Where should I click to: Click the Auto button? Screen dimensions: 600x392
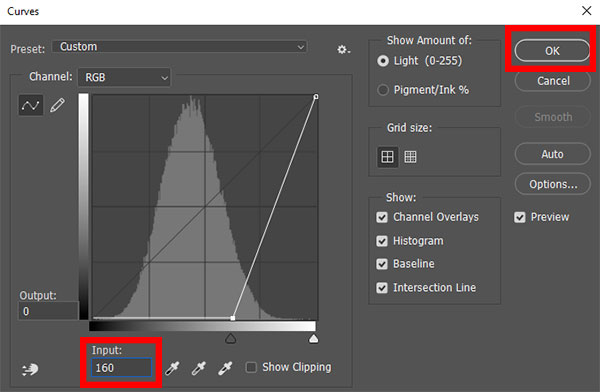552,154
